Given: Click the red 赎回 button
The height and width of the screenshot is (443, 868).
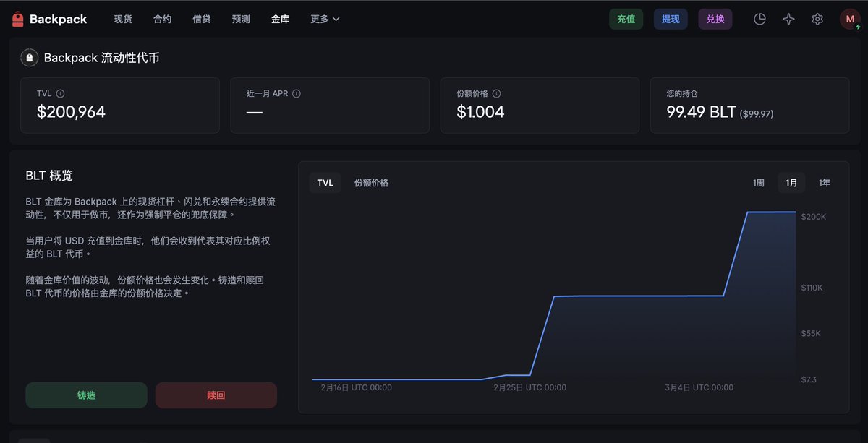Looking at the screenshot, I should (216, 395).
